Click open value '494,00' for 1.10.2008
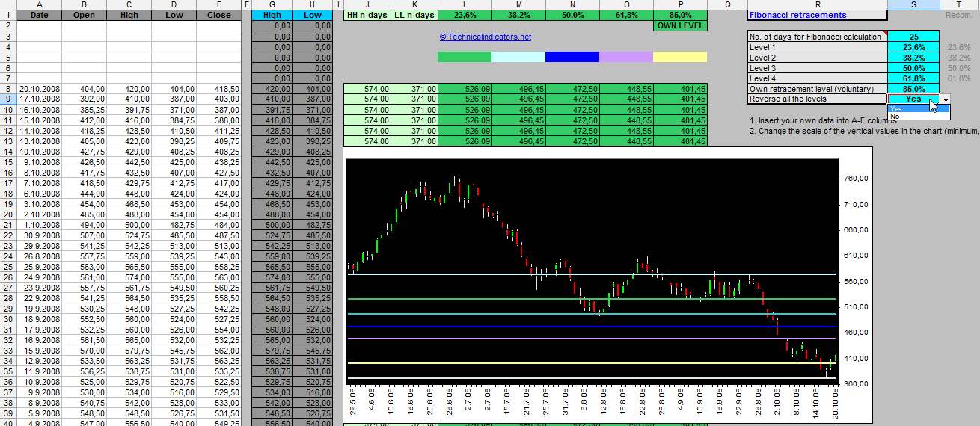The height and width of the screenshot is (426, 980). [85, 225]
